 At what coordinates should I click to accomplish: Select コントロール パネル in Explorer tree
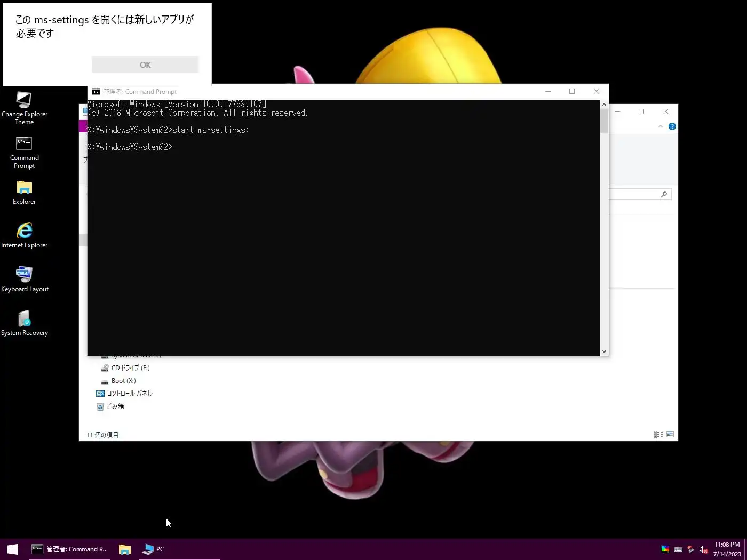point(124,394)
